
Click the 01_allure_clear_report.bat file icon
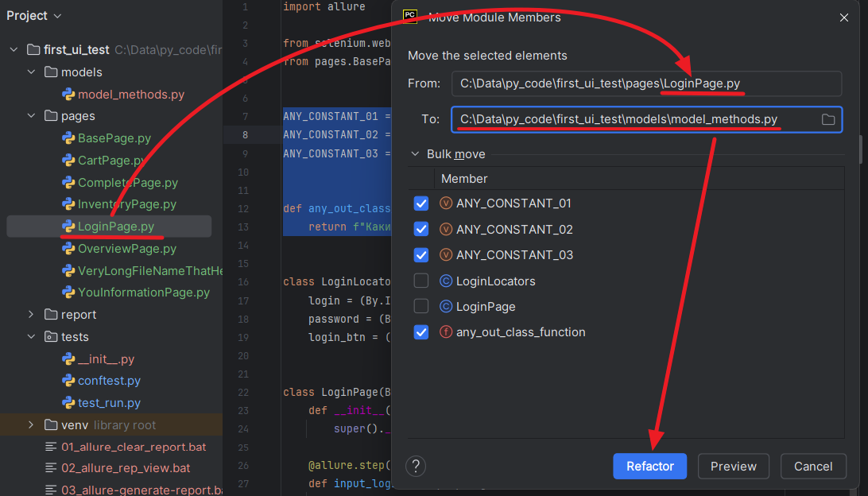click(x=52, y=447)
